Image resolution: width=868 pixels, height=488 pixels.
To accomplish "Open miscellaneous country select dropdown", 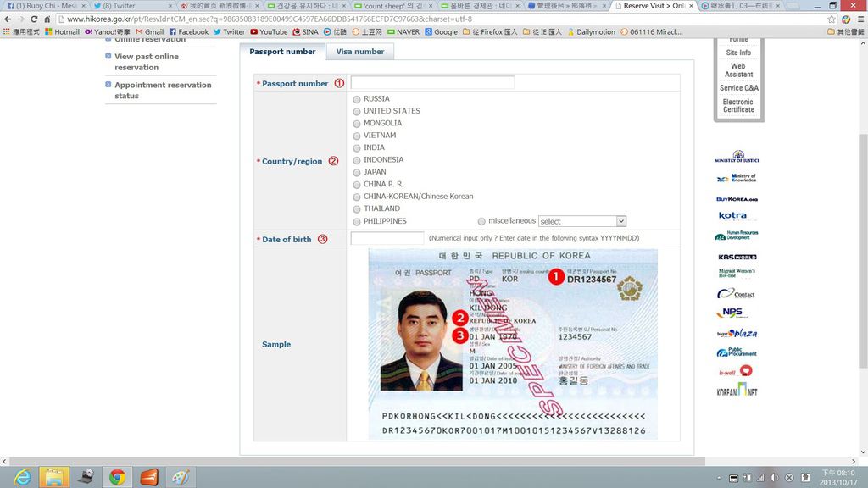I will (581, 221).
